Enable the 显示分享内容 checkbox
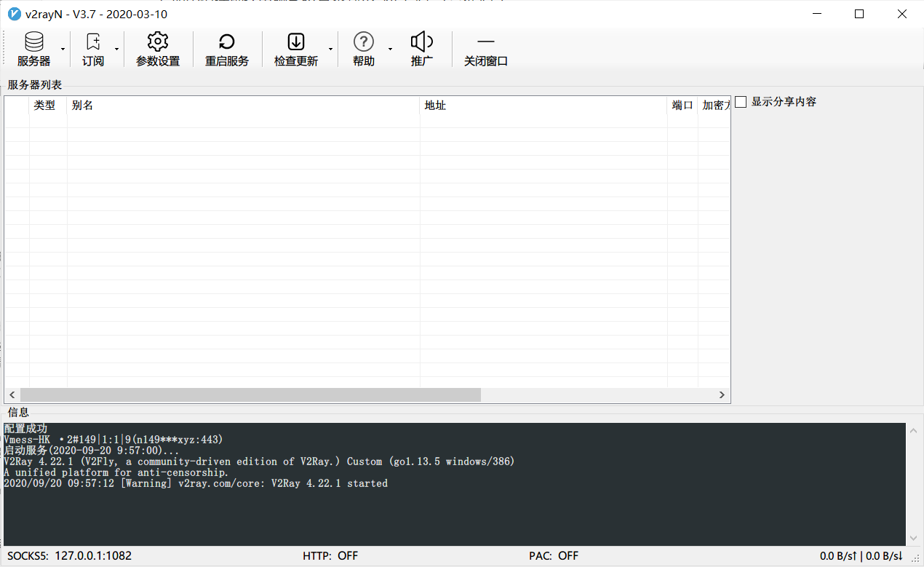 point(741,102)
